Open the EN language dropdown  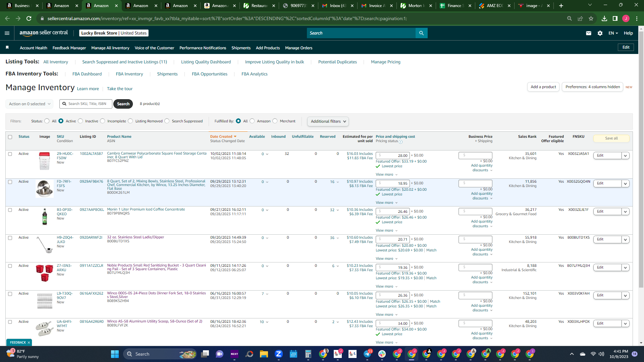click(613, 33)
